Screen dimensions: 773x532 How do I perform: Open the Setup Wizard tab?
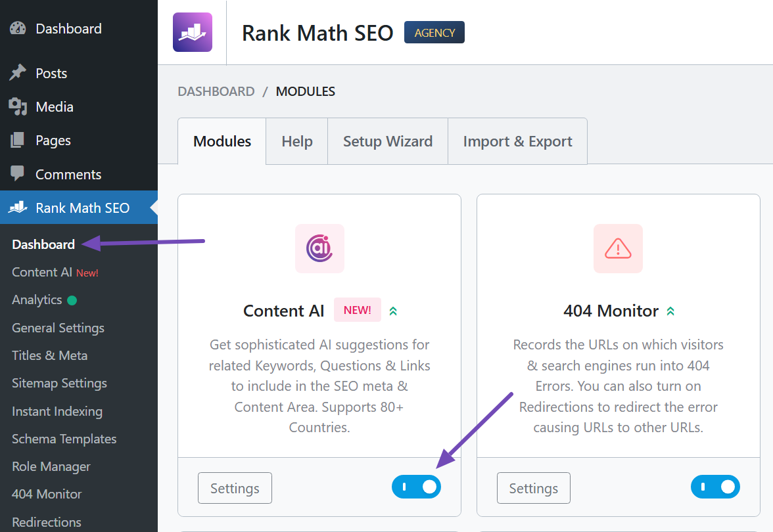pyautogui.click(x=388, y=141)
